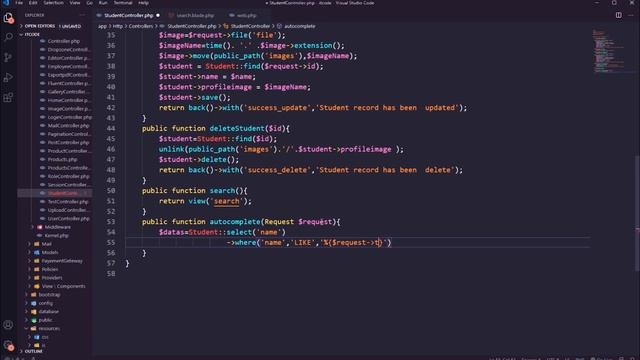
Task: Click the app breadcrumb segment
Action: 102,26
